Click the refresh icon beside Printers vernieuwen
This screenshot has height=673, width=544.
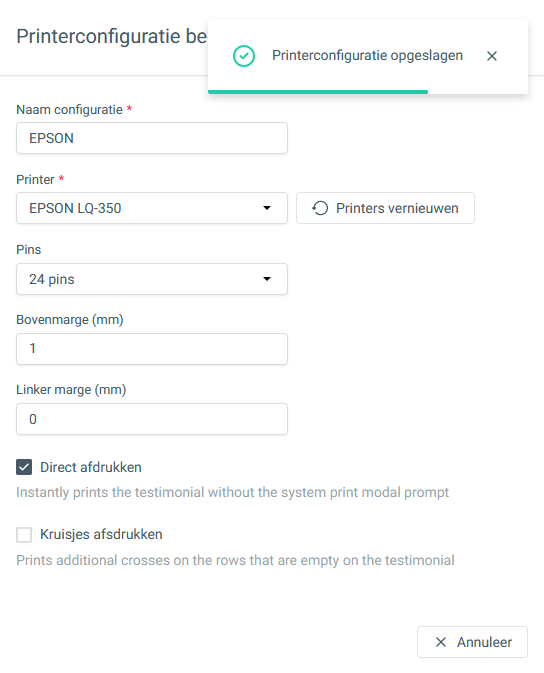pos(320,208)
